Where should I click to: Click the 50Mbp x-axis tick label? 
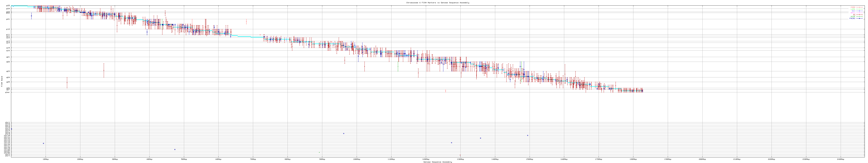point(184,159)
